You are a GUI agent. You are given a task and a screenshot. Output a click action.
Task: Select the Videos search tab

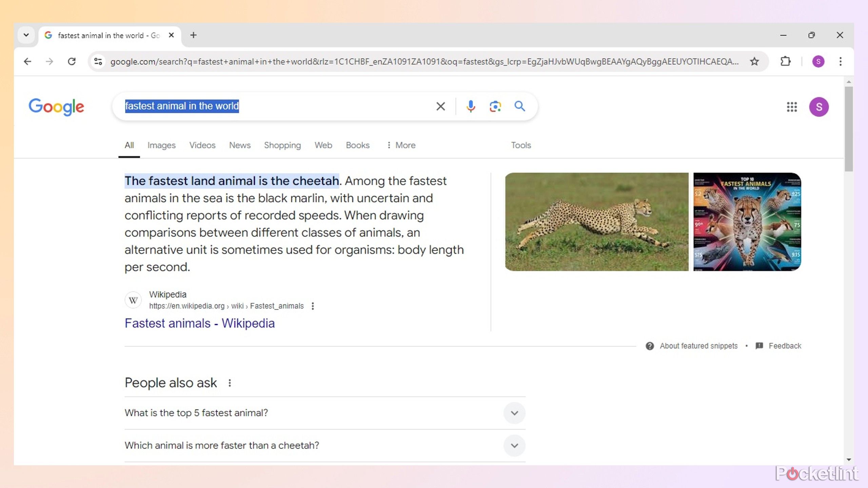202,145
